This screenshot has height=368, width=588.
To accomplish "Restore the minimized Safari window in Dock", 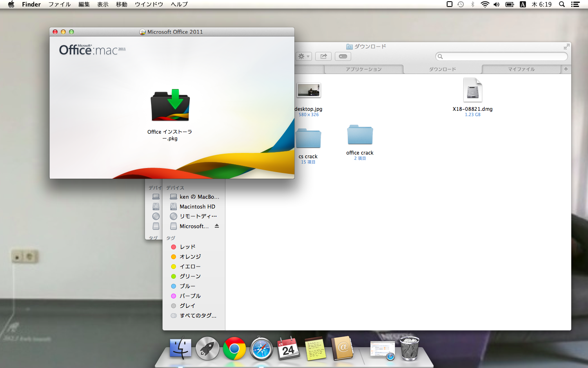I will (383, 350).
